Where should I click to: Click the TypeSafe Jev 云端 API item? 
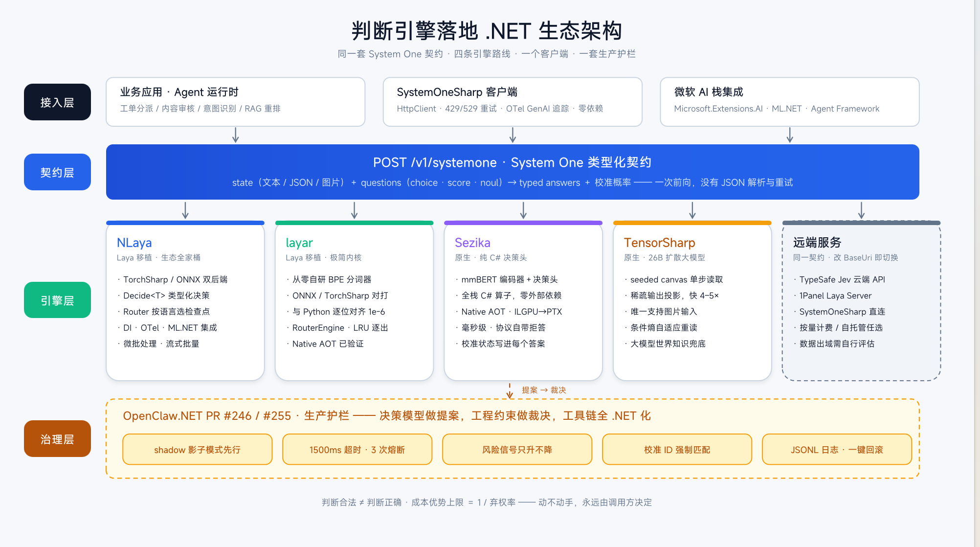coord(842,279)
